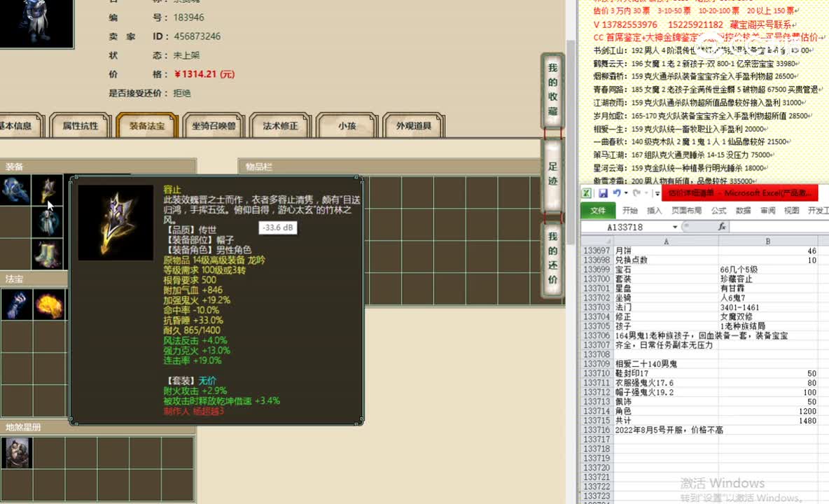Image resolution: width=829 pixels, height=504 pixels.
Task: Click Excel cell with value 1200
Action: [768, 412]
